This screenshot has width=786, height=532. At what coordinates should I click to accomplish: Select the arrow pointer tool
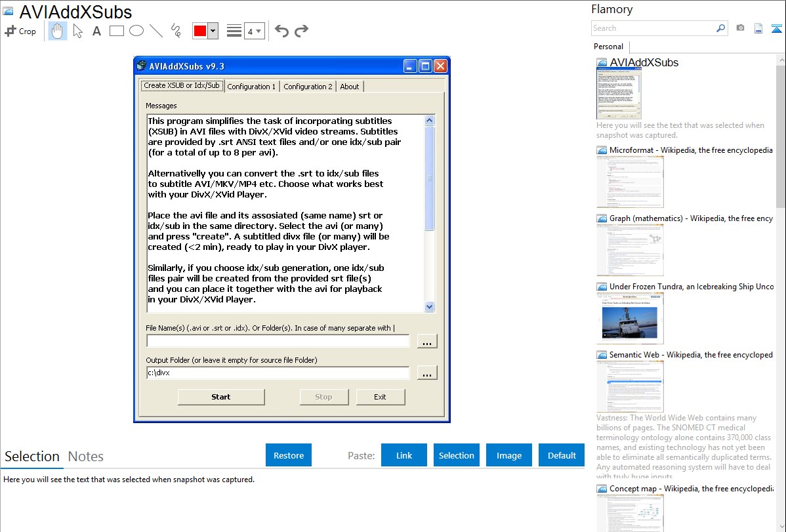point(77,31)
